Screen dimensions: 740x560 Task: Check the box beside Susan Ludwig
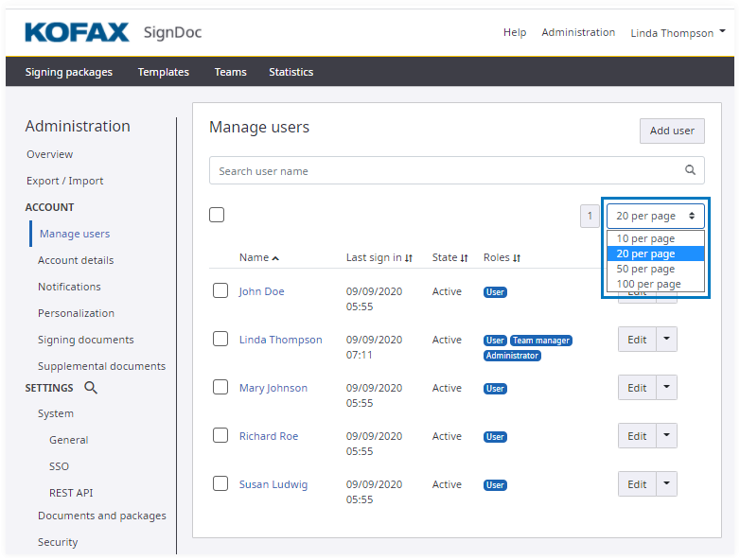(220, 484)
